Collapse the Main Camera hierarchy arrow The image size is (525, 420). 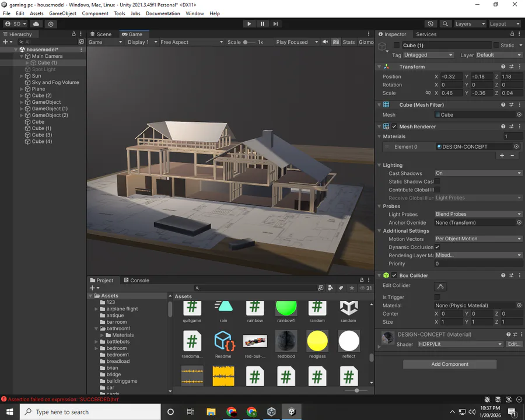coord(22,56)
